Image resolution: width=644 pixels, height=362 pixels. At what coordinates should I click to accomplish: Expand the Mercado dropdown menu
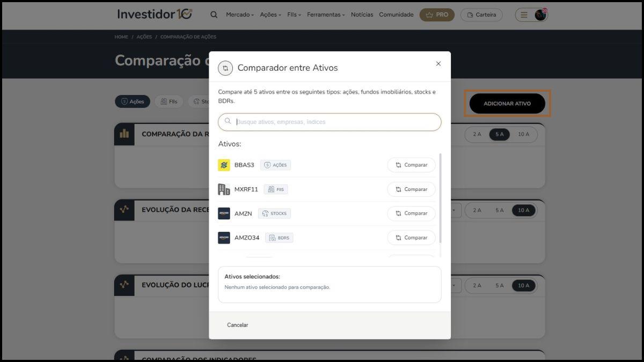click(240, 14)
